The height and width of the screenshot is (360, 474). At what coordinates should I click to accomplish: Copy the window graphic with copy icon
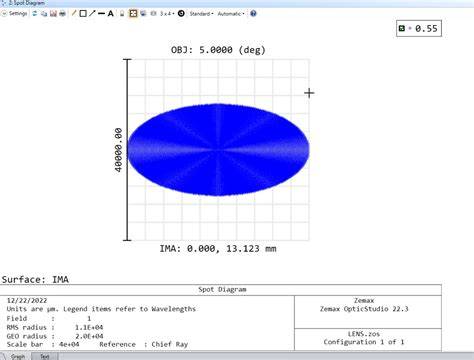point(44,14)
